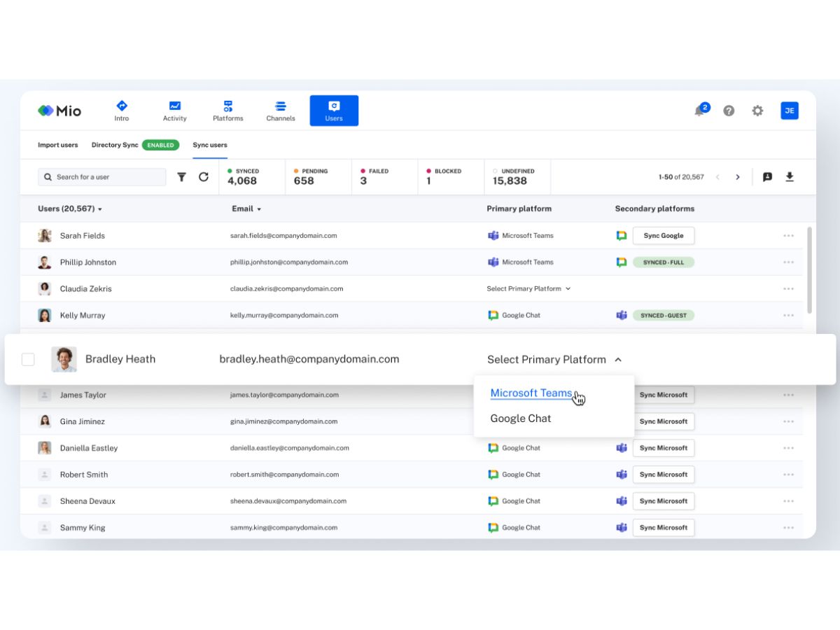Viewport: 840px width, 630px height.
Task: Tick the checkbox beside Bradley Heath
Action: 28,359
